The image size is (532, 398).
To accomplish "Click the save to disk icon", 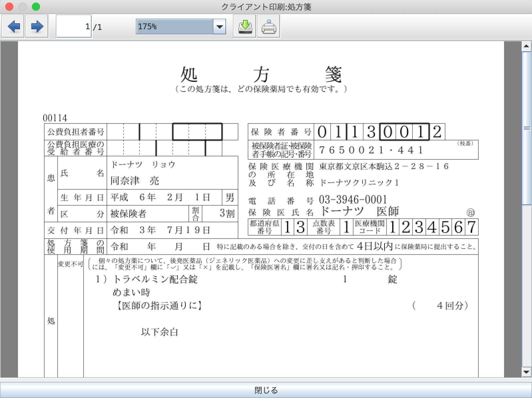I will [245, 26].
